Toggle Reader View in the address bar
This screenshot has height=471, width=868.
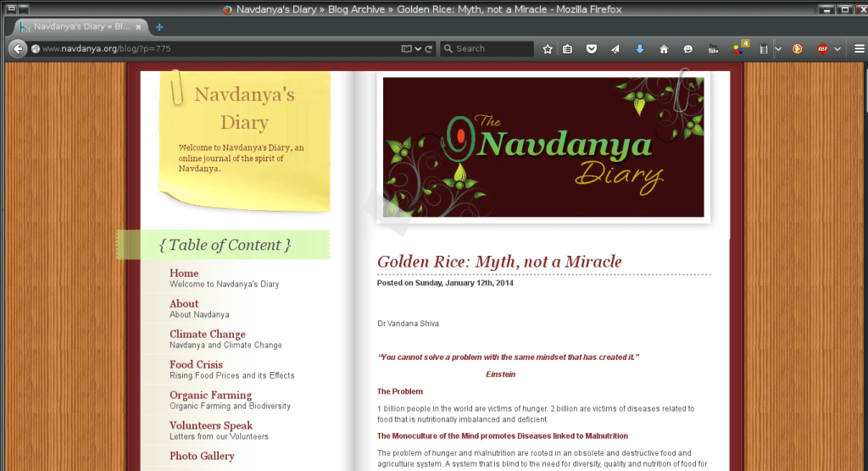pyautogui.click(x=407, y=49)
